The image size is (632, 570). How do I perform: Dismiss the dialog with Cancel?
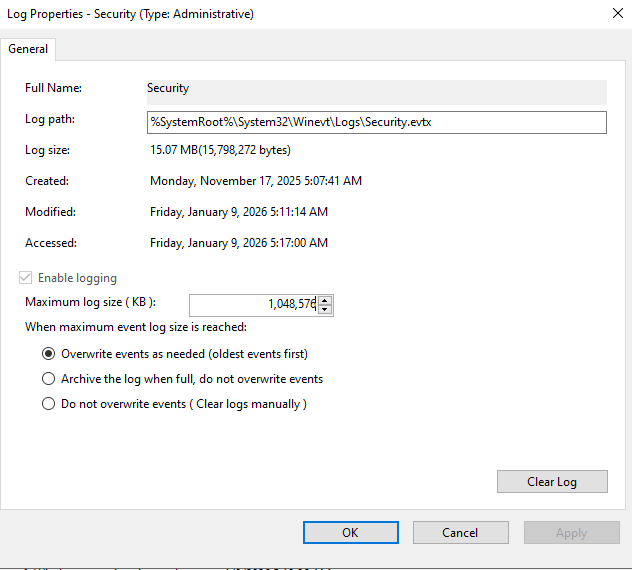[x=460, y=533]
